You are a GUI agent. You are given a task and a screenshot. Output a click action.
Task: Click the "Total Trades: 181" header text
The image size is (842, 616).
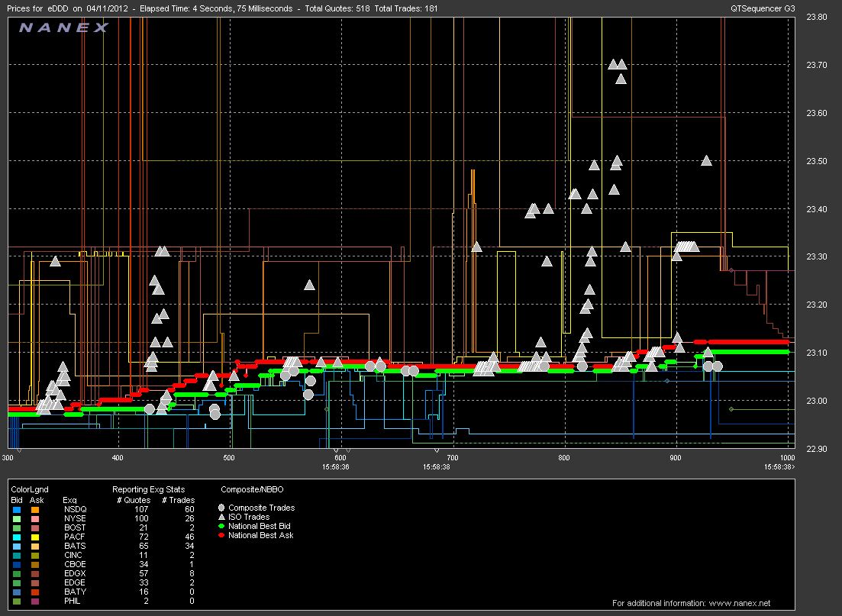[406, 8]
